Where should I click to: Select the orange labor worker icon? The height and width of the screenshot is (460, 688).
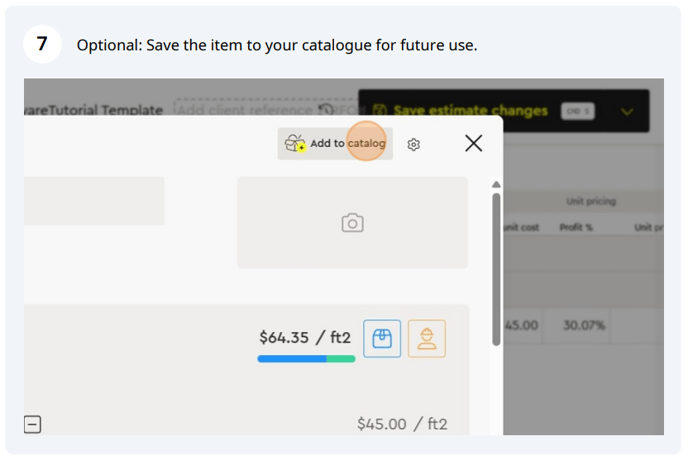pyautogui.click(x=427, y=338)
